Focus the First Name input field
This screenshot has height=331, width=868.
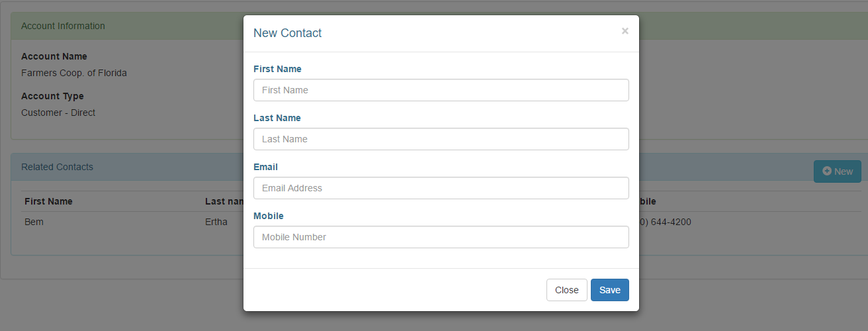[441, 90]
